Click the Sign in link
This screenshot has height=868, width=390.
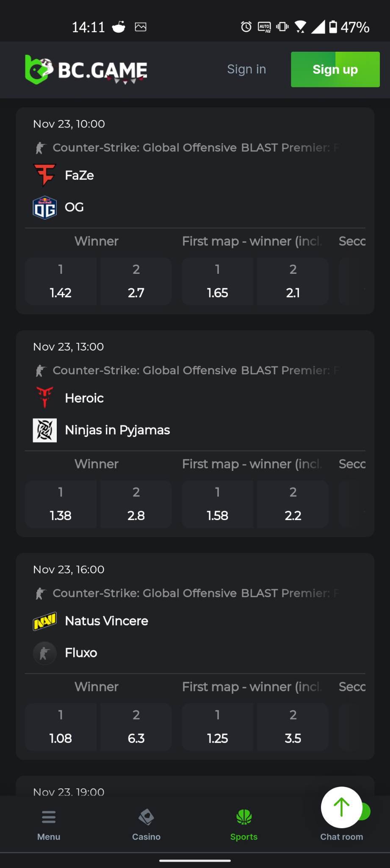pyautogui.click(x=246, y=69)
